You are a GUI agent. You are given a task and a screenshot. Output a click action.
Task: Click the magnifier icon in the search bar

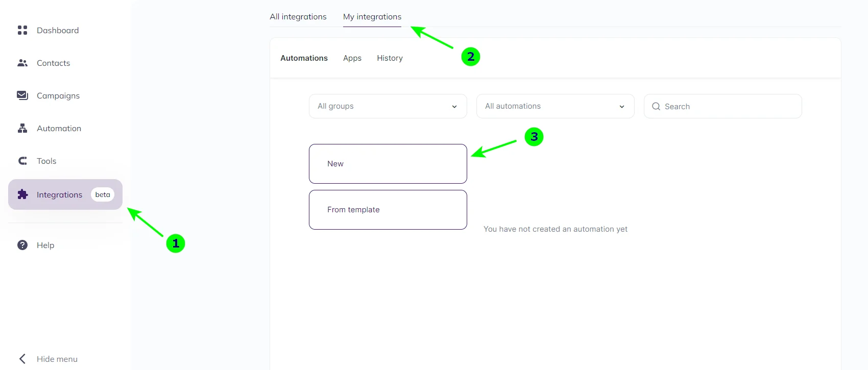pyautogui.click(x=656, y=106)
